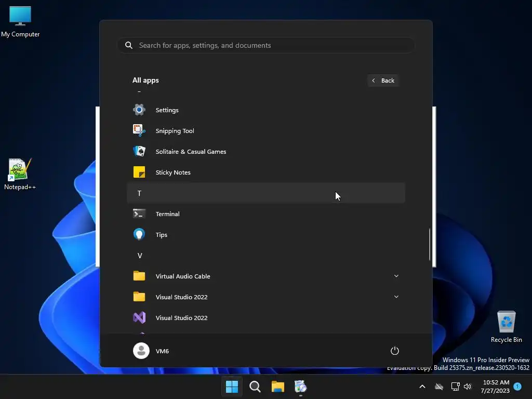Screen dimensions: 532x399
Task: Click the cloud sync tray icon
Action: pos(439,387)
